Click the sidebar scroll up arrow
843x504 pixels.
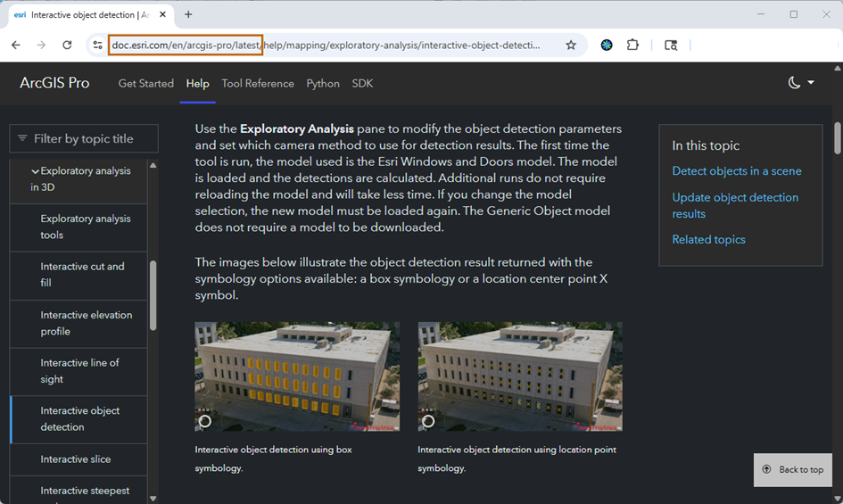click(x=153, y=166)
